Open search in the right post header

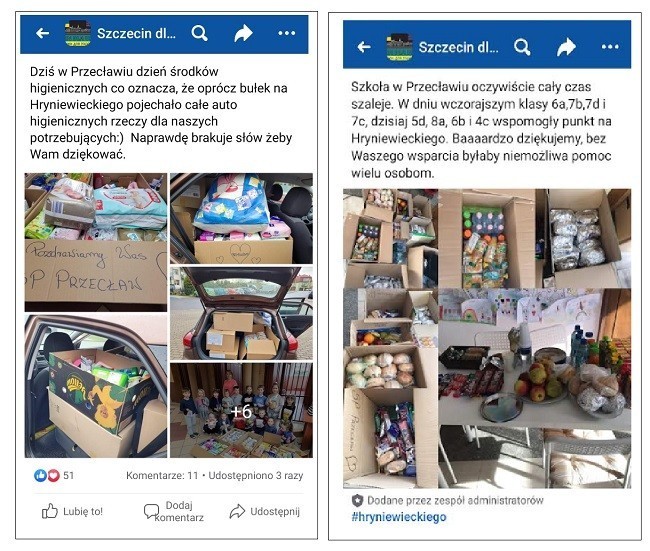click(522, 47)
